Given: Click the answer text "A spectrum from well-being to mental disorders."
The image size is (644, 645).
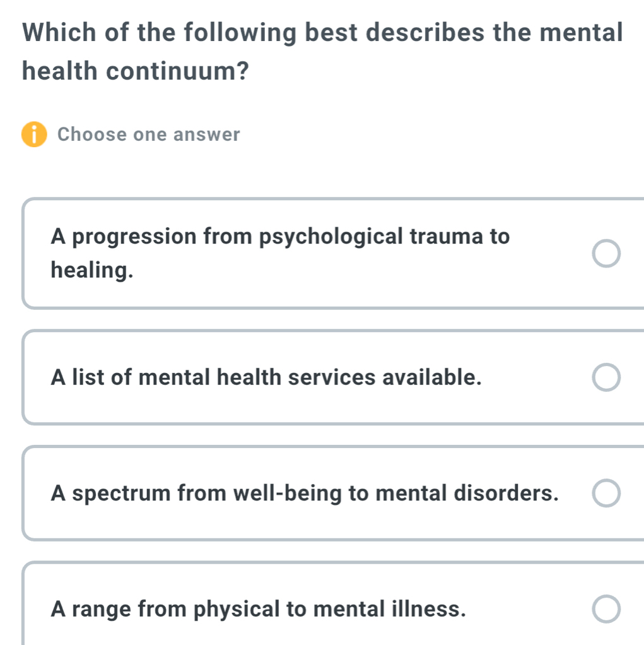Looking at the screenshot, I should tap(305, 493).
